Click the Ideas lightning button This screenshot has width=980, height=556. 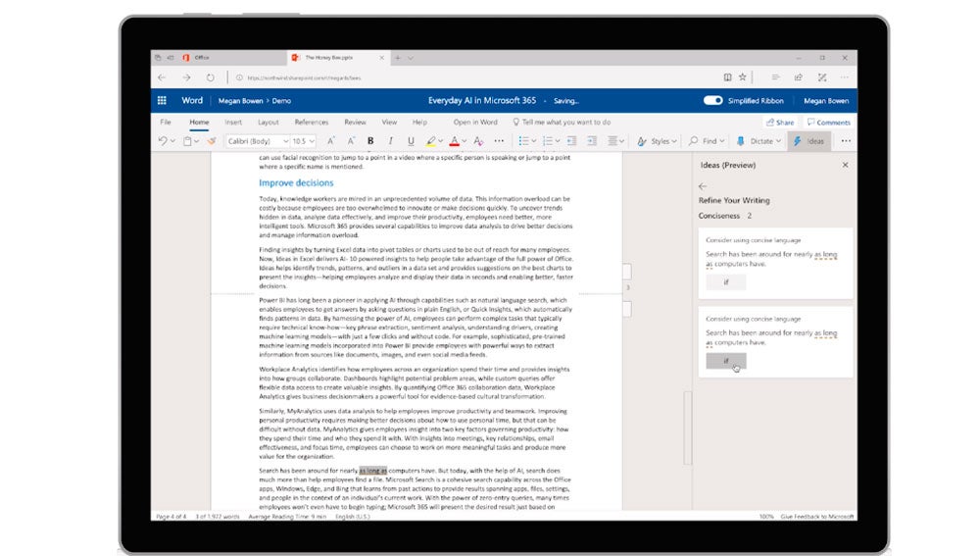[808, 141]
